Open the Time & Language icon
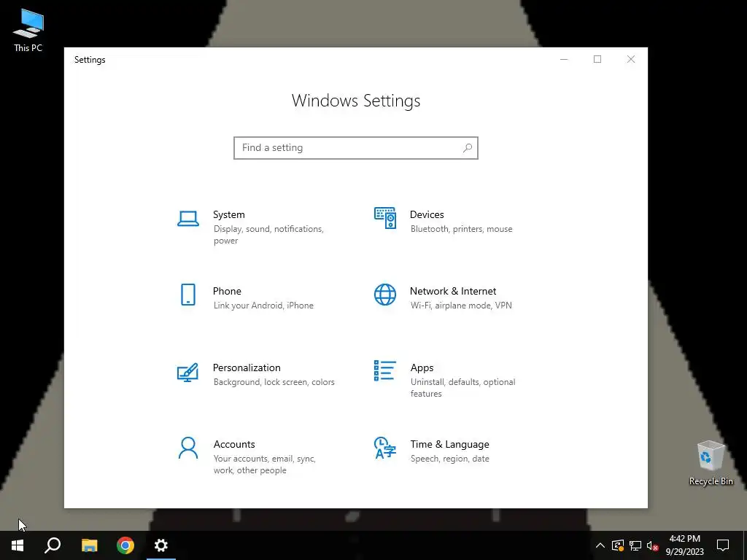 (385, 448)
